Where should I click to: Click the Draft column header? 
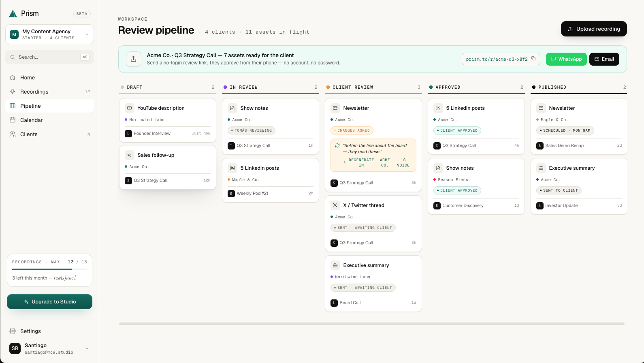pos(168,87)
